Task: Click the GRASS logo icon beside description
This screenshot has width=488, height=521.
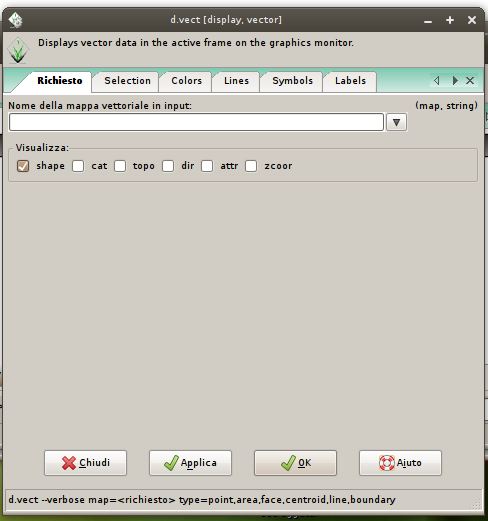Action: [18, 50]
